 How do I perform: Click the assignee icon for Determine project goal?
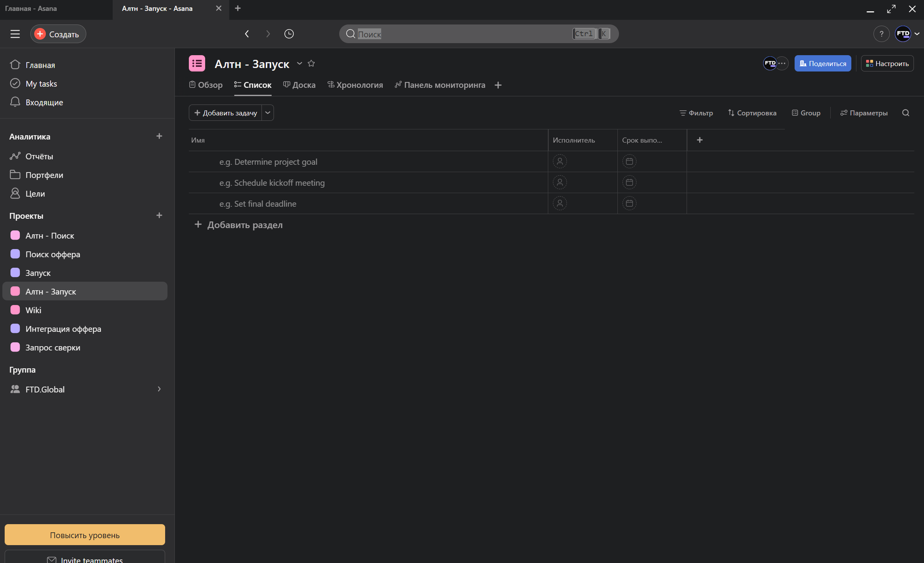point(560,161)
